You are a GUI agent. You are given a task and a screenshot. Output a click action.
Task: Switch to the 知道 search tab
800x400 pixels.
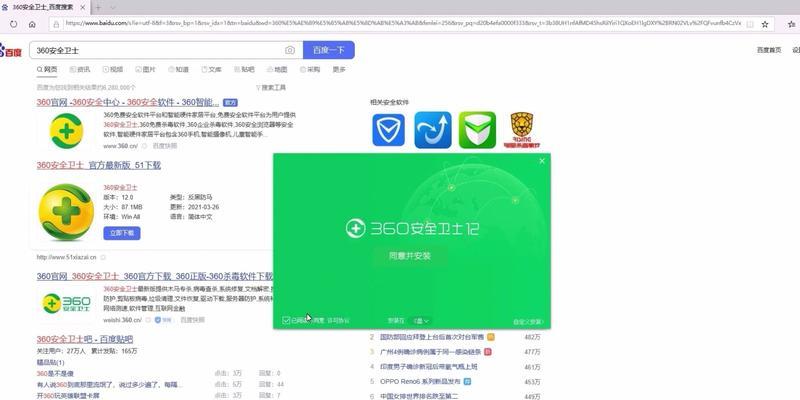179,69
